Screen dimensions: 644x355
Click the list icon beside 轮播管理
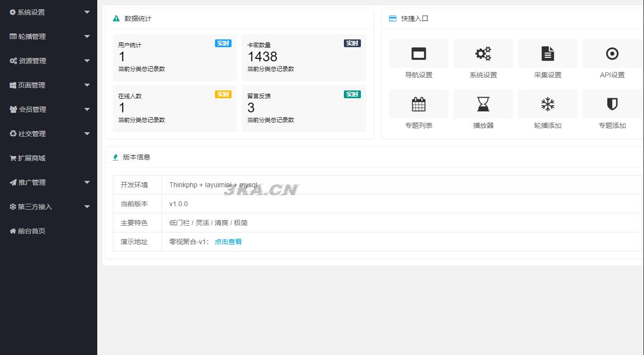click(x=13, y=36)
